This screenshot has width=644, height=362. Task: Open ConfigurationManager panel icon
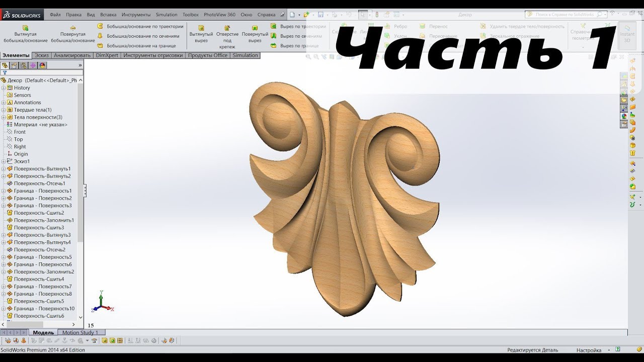(x=24, y=65)
